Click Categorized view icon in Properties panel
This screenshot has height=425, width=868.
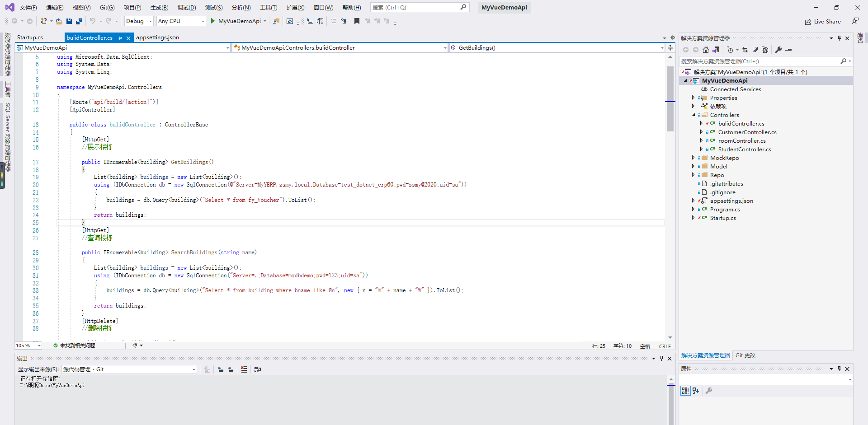click(685, 391)
